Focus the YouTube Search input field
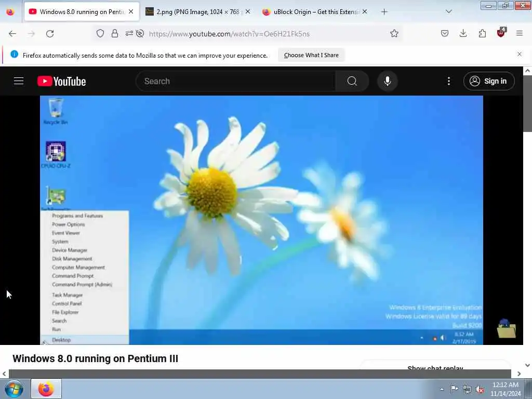The image size is (532, 399). [236, 81]
